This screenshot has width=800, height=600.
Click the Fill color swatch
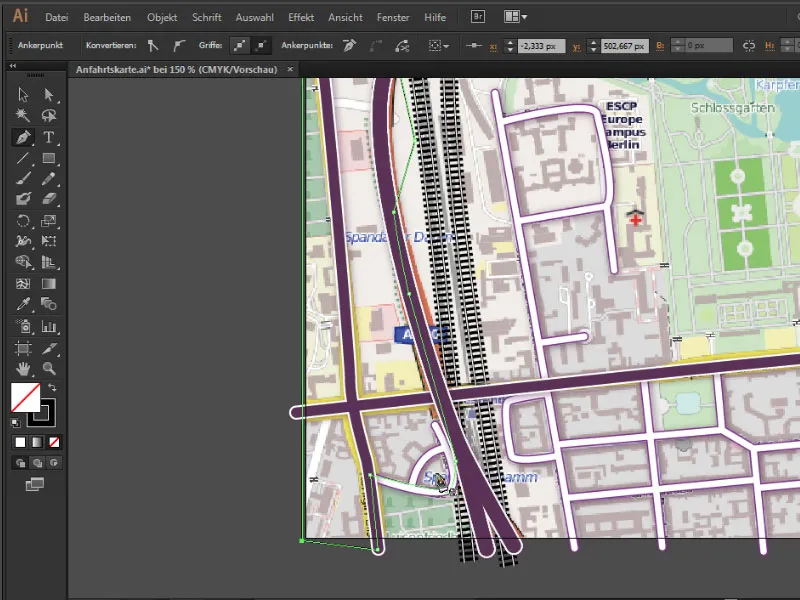click(x=26, y=397)
